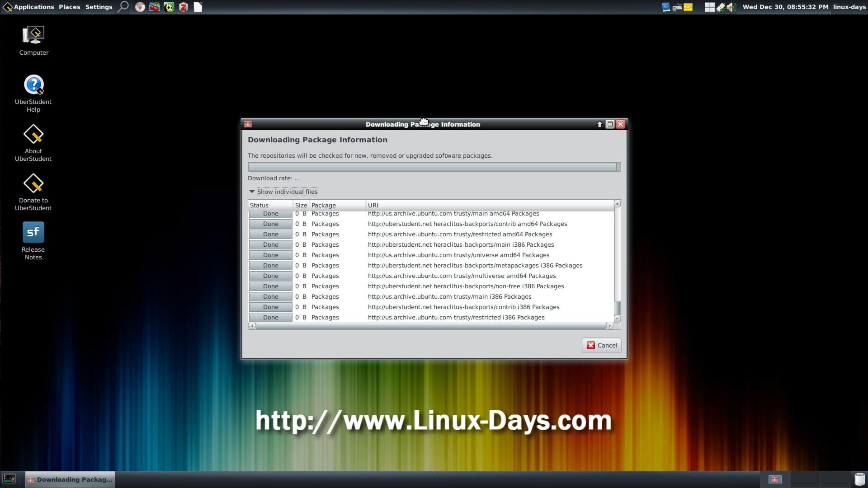Click the download progress bar
The width and height of the screenshot is (868, 488).
click(434, 167)
